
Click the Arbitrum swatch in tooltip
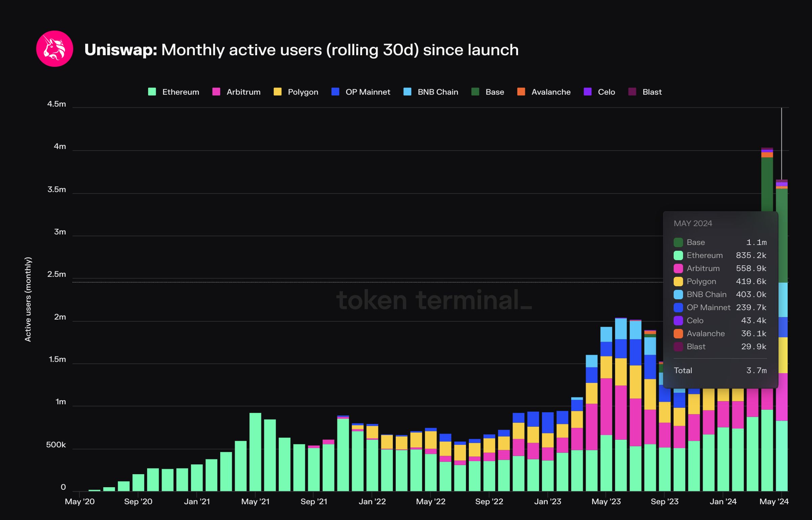[x=678, y=268]
